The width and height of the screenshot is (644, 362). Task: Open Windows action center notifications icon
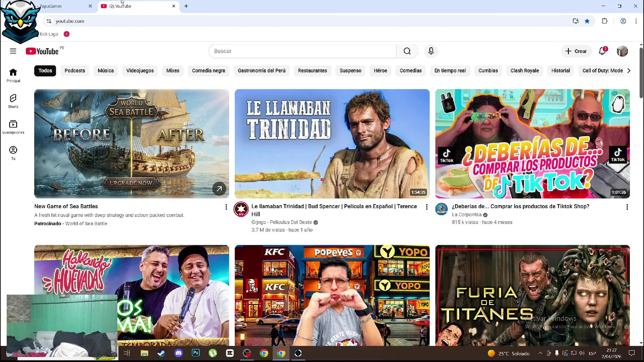(632, 353)
